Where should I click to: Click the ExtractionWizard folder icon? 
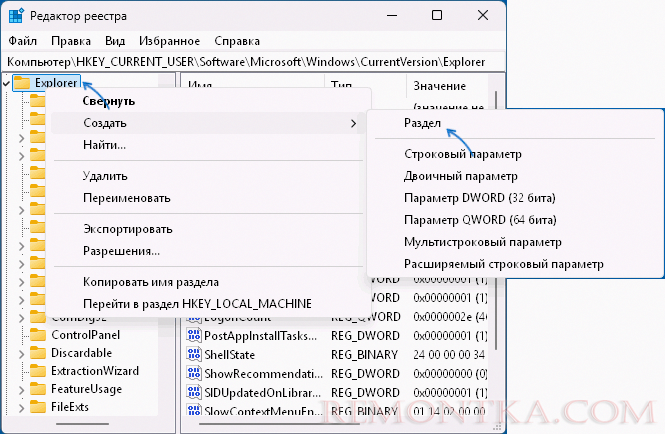pyautogui.click(x=38, y=371)
